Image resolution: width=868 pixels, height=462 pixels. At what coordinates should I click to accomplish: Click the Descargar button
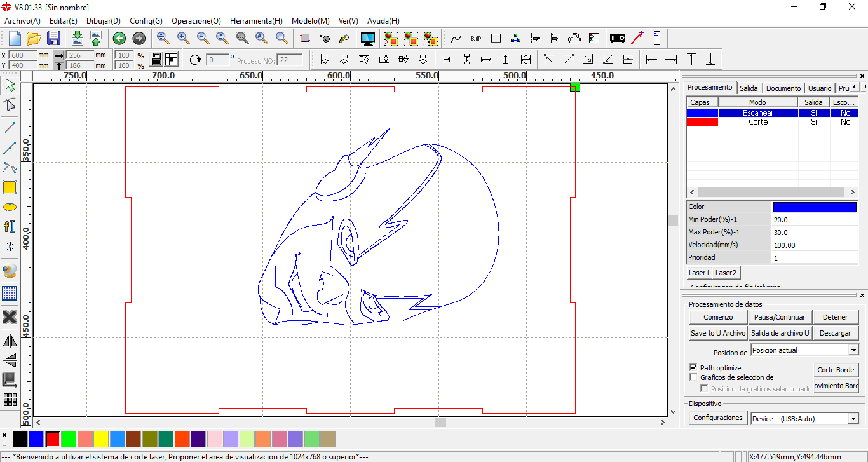(x=835, y=333)
